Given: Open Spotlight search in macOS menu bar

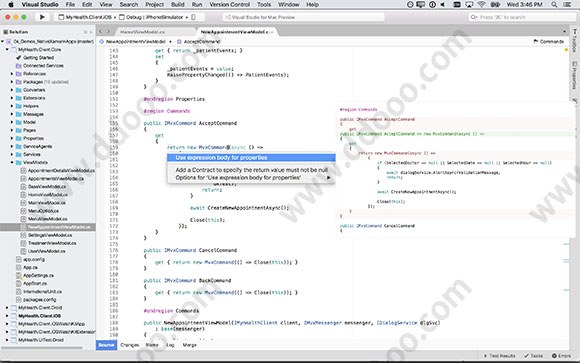Looking at the screenshot, I should (554, 4).
